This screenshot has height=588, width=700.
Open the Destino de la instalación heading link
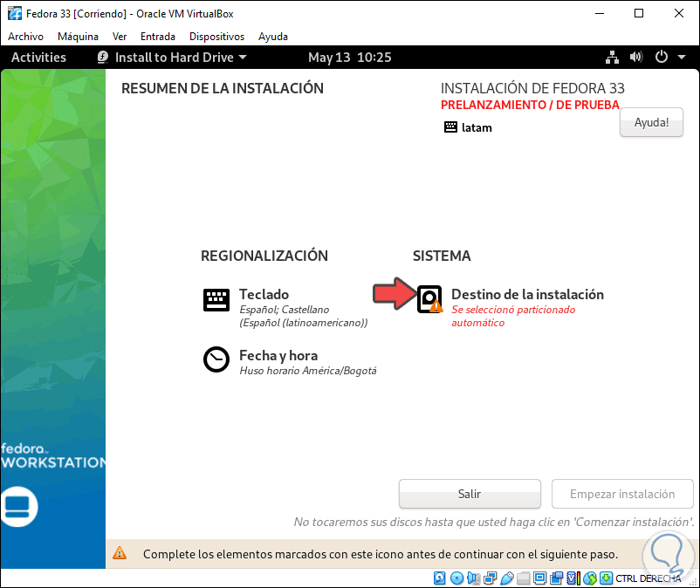coord(527,294)
